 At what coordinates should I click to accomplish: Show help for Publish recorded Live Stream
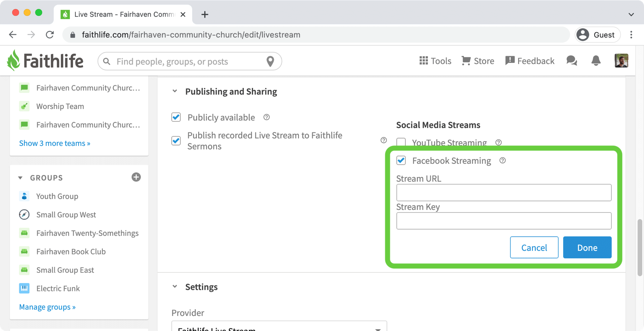point(384,140)
